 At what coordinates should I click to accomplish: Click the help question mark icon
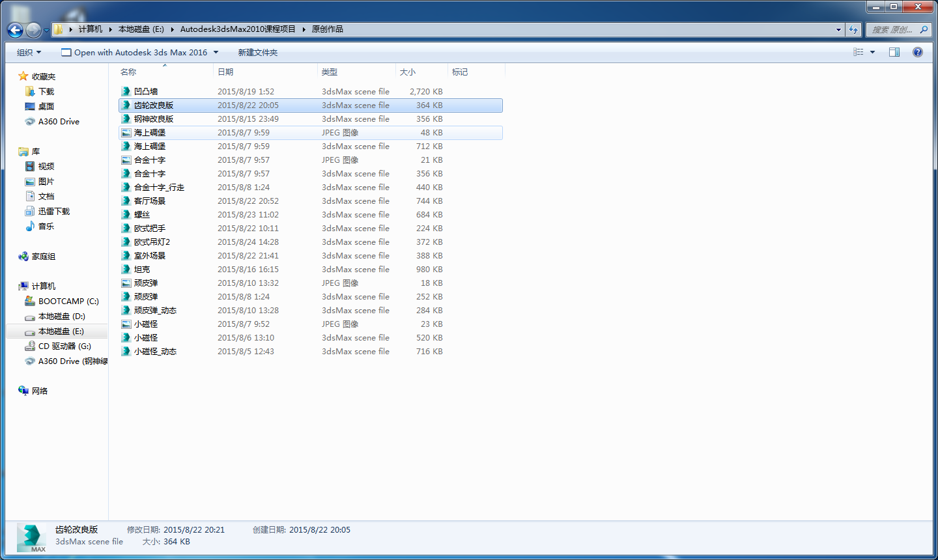918,52
